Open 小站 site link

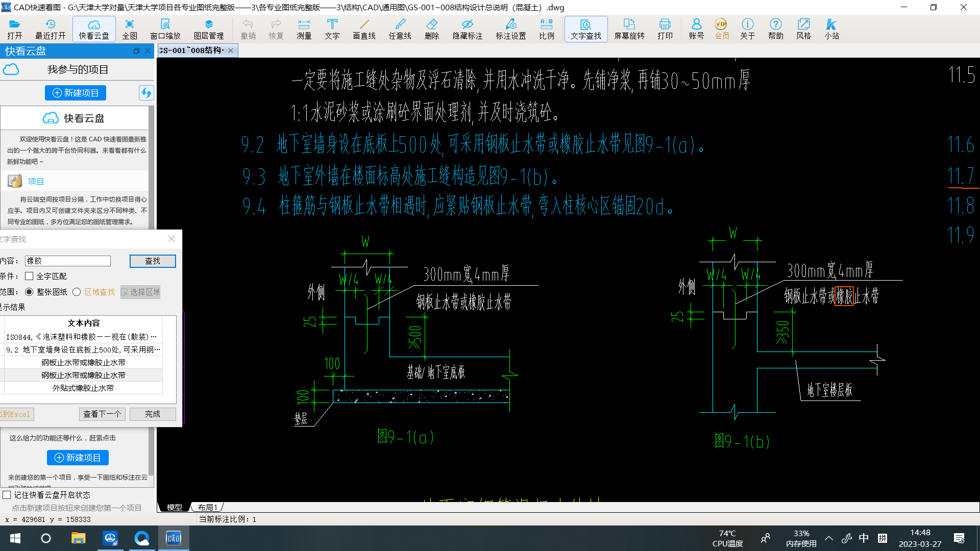tap(832, 29)
